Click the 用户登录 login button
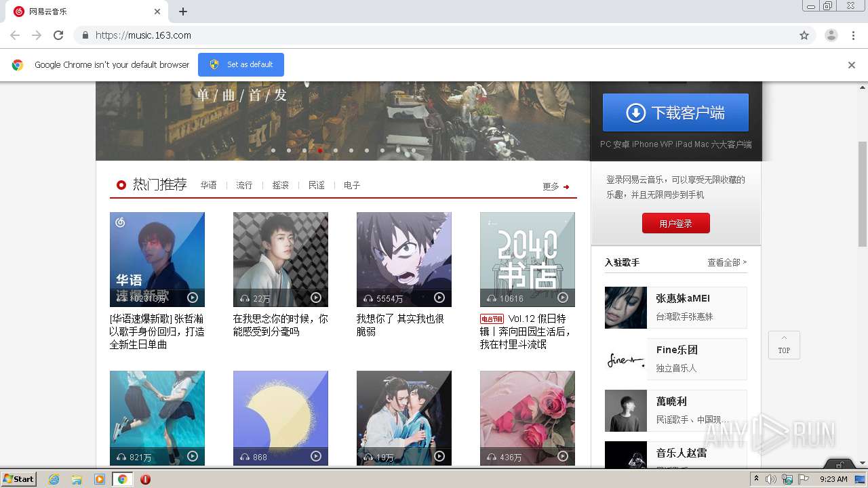The image size is (868, 488). [676, 223]
